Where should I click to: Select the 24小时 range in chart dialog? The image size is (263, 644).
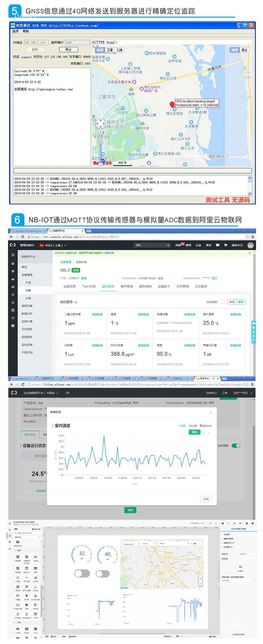(193, 426)
